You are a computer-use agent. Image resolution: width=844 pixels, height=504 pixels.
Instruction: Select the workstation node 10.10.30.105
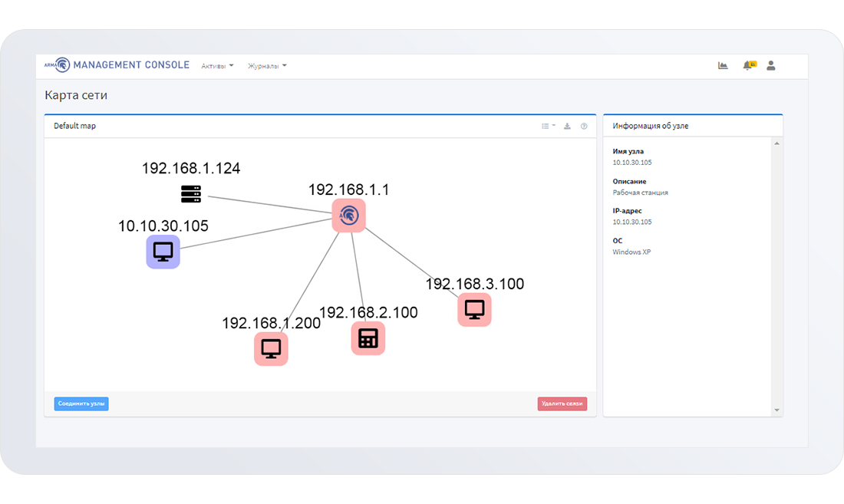click(163, 251)
